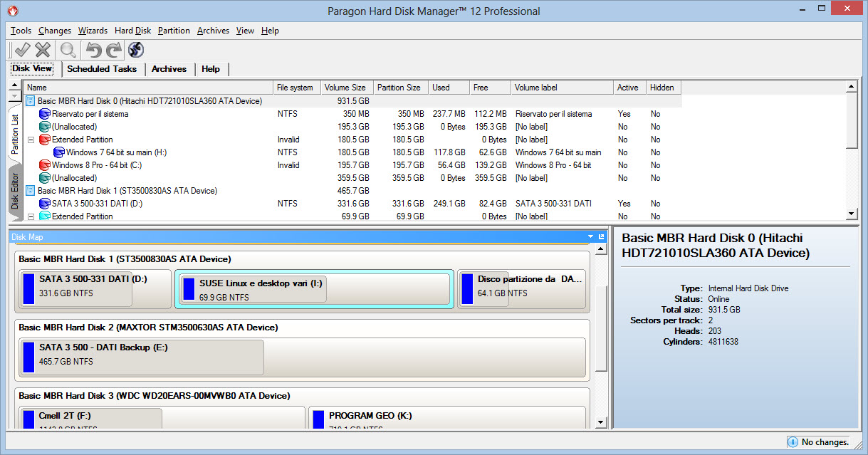The image size is (868, 455).
Task: Sort by the Volume label column header
Action: tap(562, 88)
